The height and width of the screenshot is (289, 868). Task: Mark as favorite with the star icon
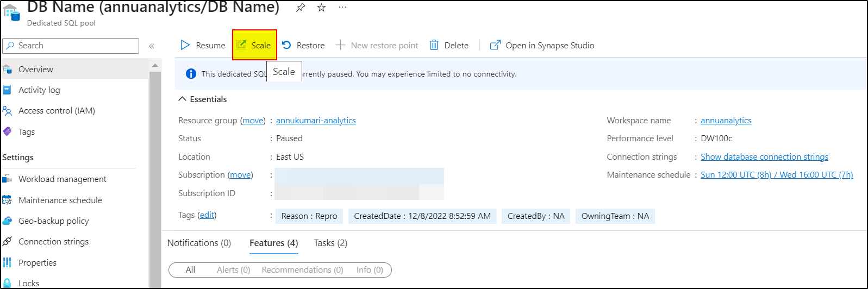point(321,8)
